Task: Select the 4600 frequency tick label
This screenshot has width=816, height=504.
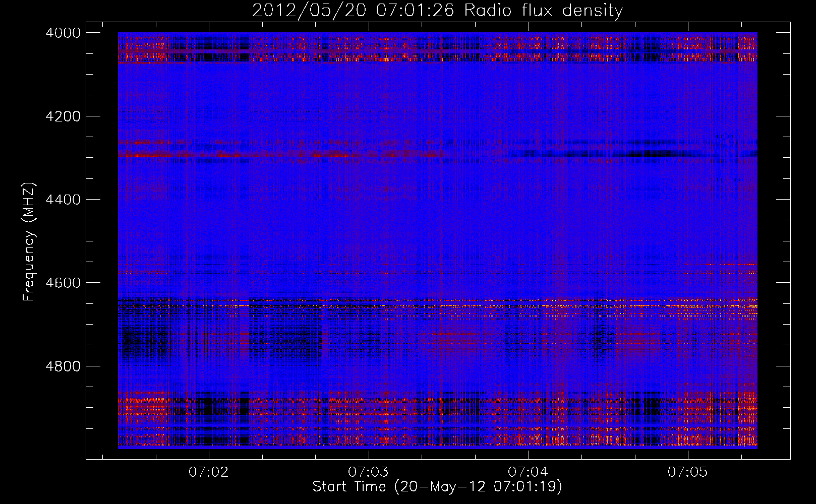Action: pos(63,283)
